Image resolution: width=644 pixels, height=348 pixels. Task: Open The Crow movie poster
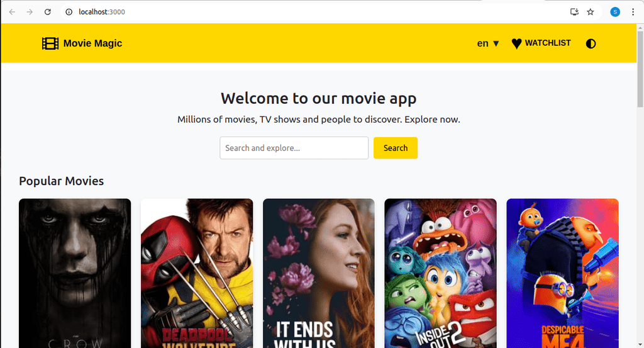[75, 273]
